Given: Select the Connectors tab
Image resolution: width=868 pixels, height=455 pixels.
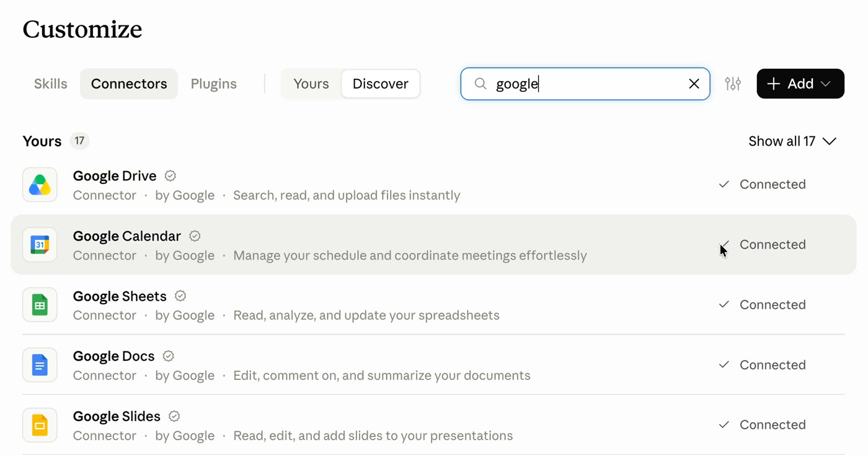Looking at the screenshot, I should click(x=129, y=84).
